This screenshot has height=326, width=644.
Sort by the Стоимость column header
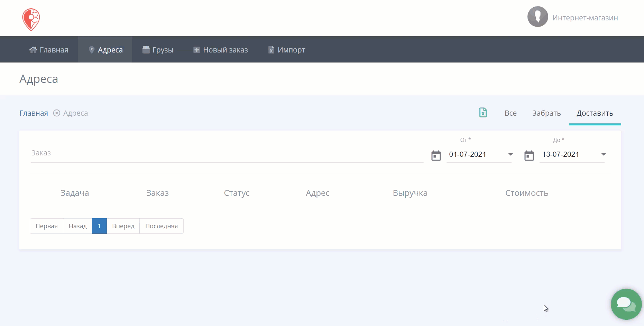pyautogui.click(x=527, y=193)
